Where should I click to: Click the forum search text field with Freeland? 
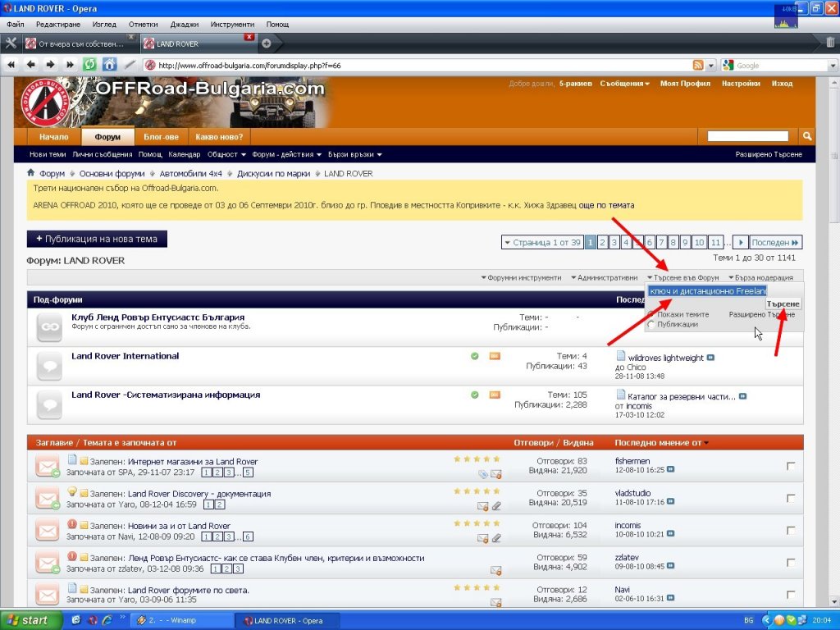707,291
